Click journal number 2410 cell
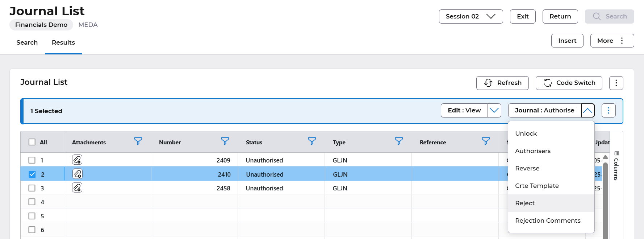644x239 pixels. click(x=194, y=174)
